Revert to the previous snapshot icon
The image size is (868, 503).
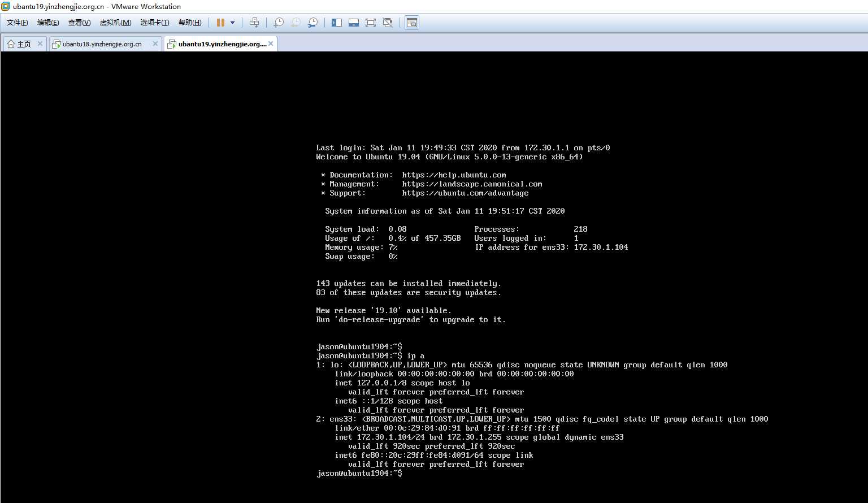[x=296, y=23]
